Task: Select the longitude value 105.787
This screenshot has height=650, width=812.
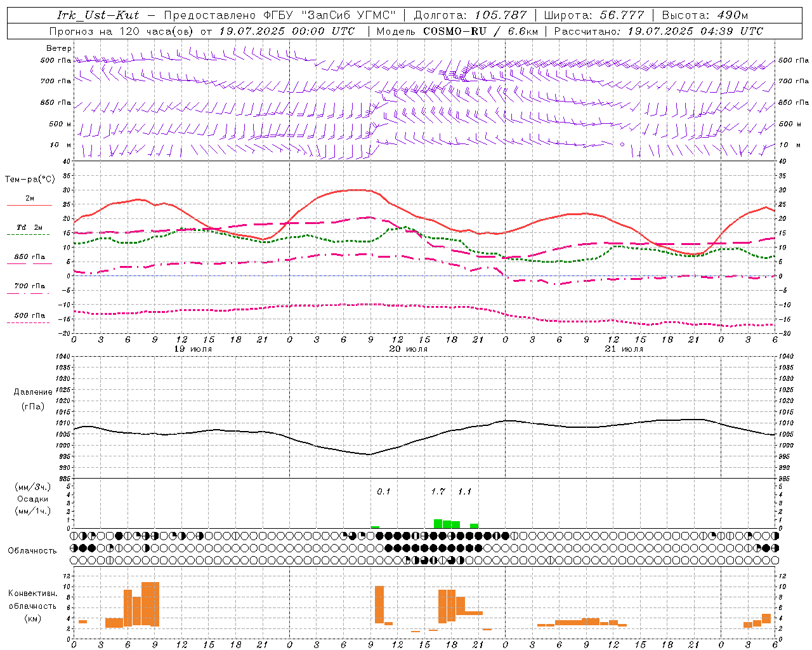Action: 501,15
